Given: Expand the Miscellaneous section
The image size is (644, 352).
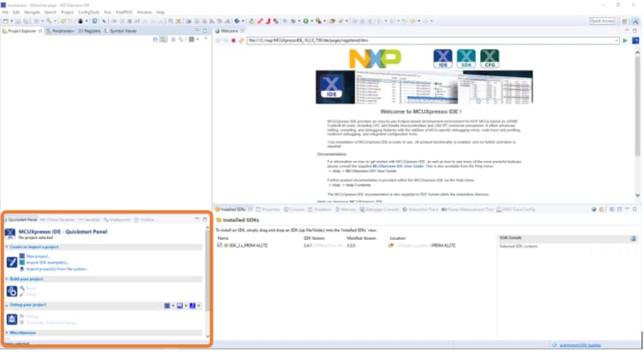Looking at the screenshot, I should tap(7, 332).
